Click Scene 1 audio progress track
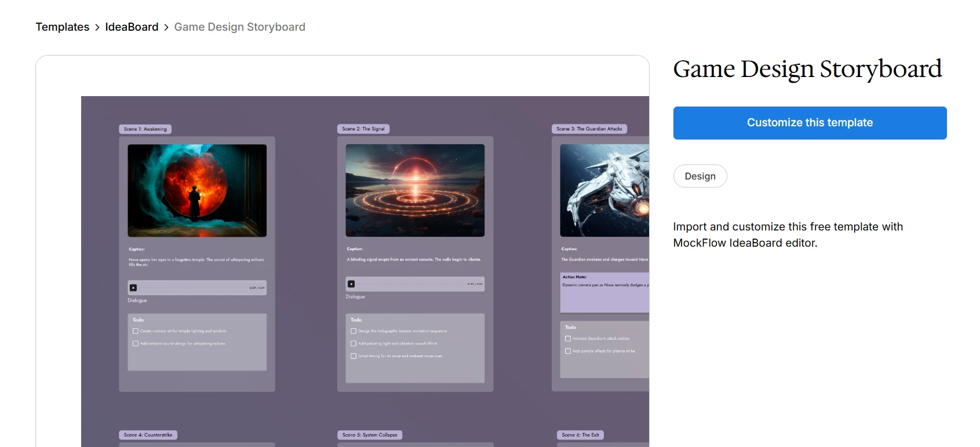 [x=193, y=288]
